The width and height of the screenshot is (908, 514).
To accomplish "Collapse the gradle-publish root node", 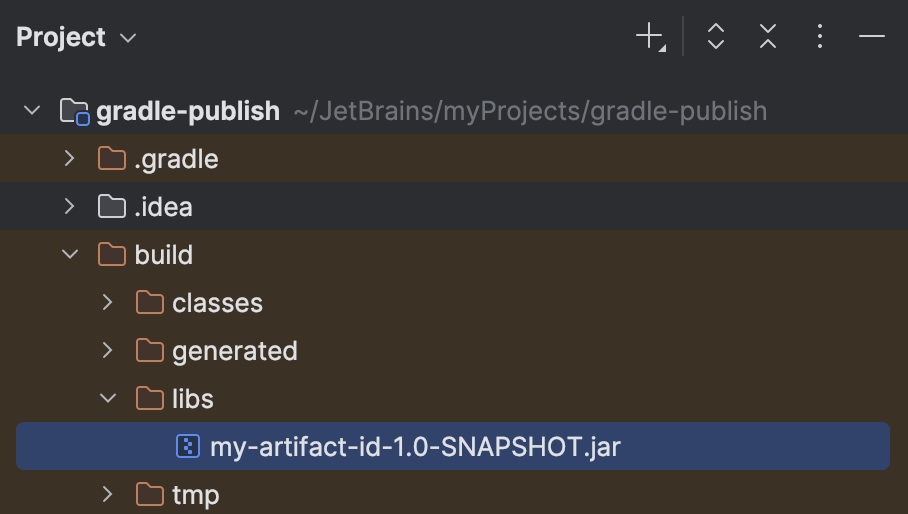I will tap(32, 111).
